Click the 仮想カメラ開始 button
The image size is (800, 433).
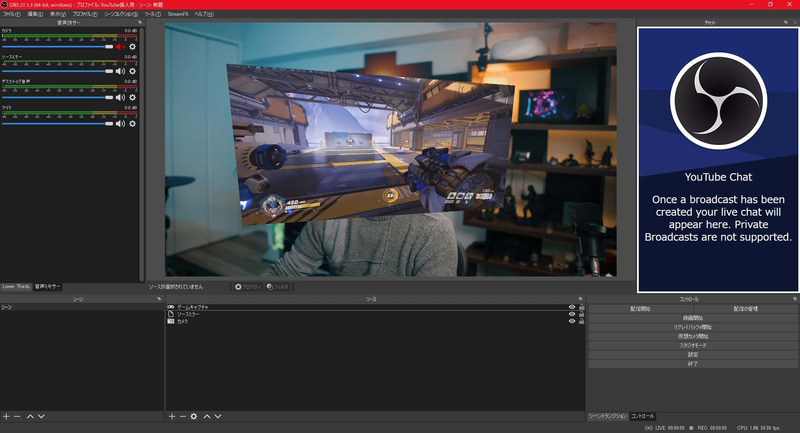[x=693, y=336]
